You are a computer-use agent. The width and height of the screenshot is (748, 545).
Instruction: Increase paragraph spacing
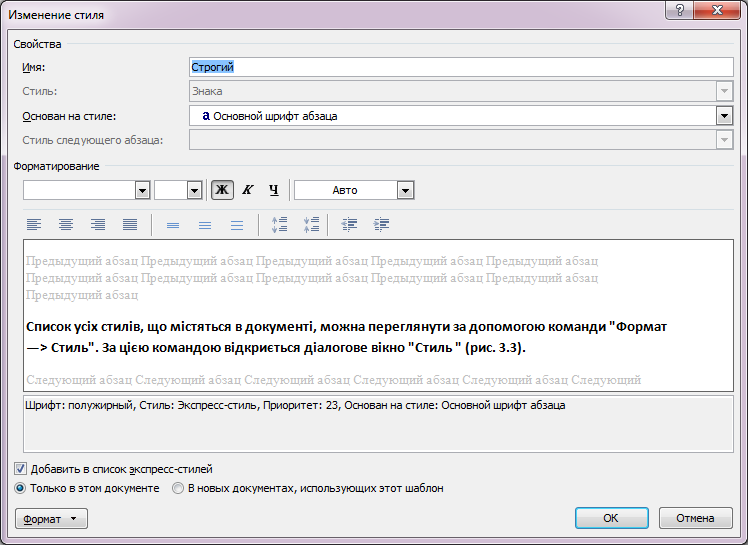(x=280, y=224)
